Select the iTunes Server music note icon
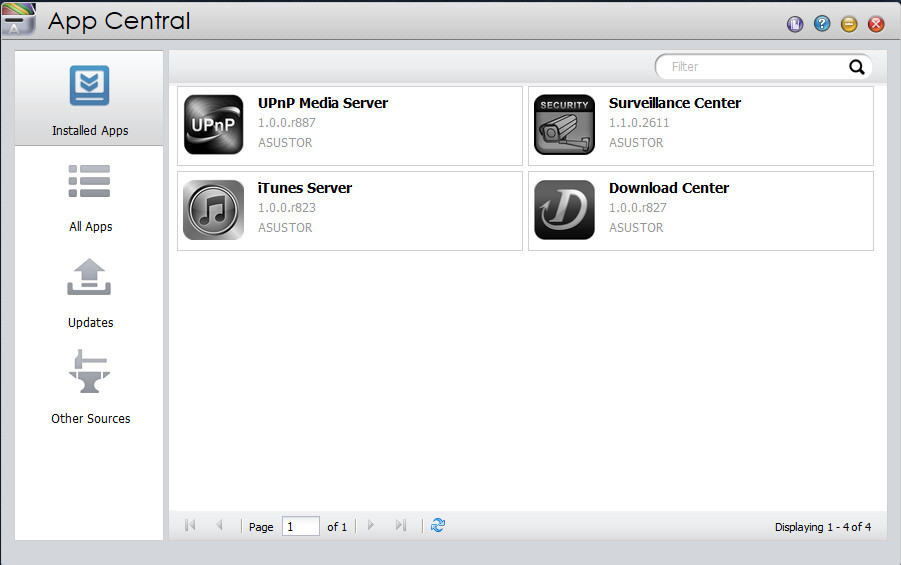901x565 pixels. click(213, 210)
